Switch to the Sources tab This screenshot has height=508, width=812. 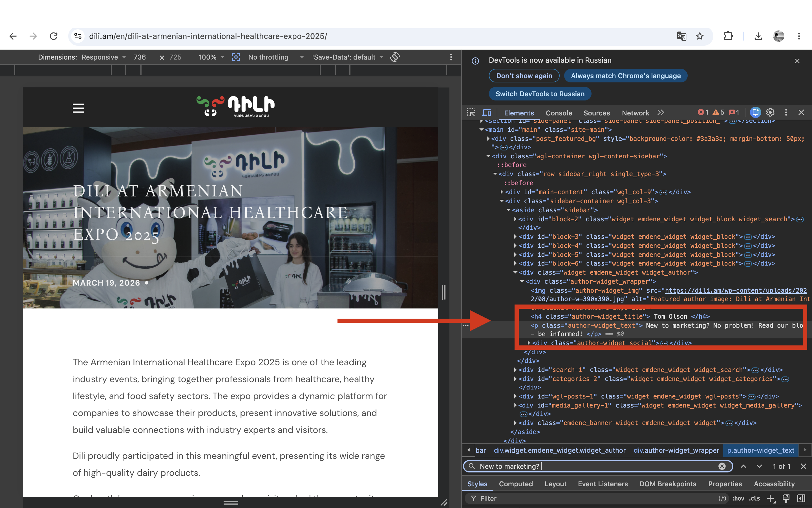(597, 113)
